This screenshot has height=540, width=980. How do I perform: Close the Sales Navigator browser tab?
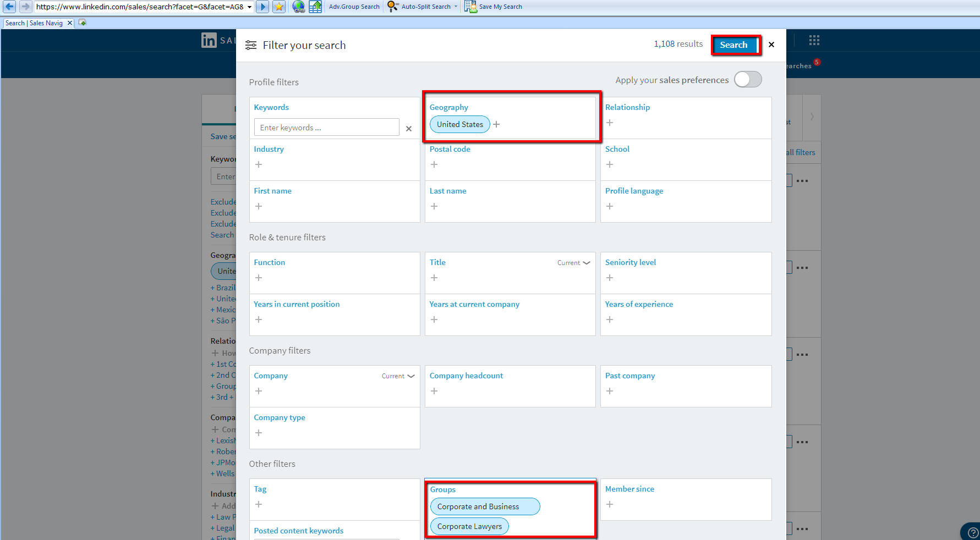pyautogui.click(x=70, y=23)
